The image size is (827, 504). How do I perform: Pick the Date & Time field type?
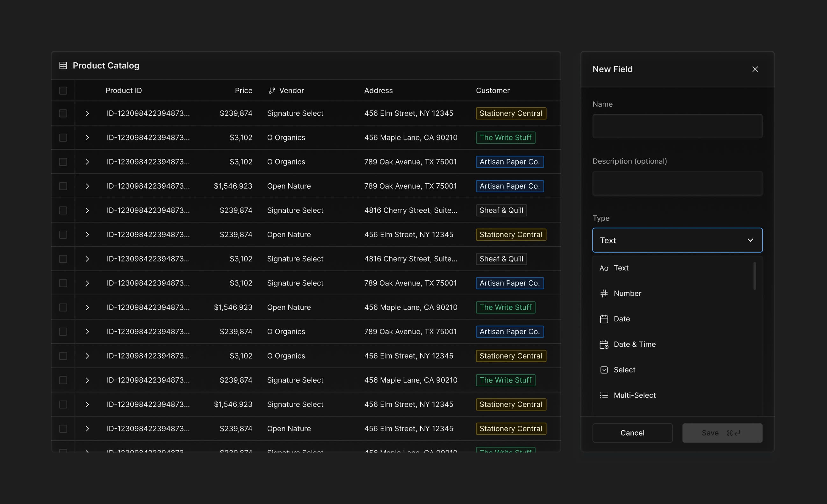point(635,344)
